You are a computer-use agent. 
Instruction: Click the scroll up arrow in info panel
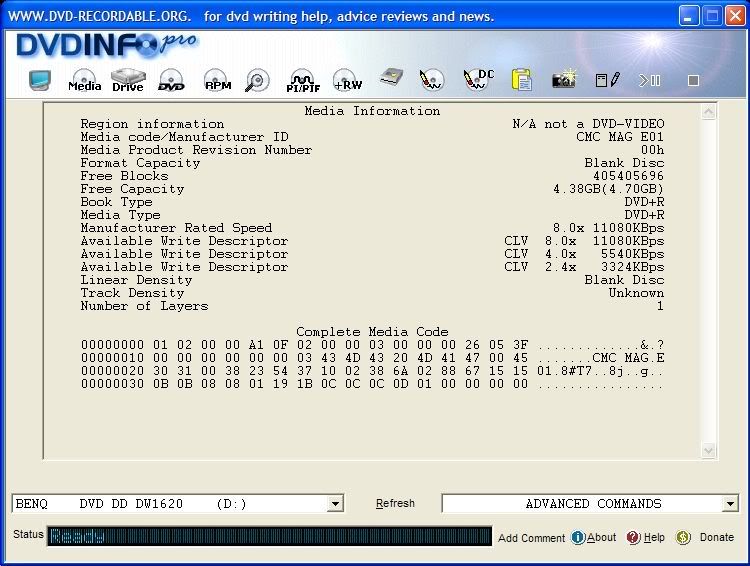(x=708, y=112)
